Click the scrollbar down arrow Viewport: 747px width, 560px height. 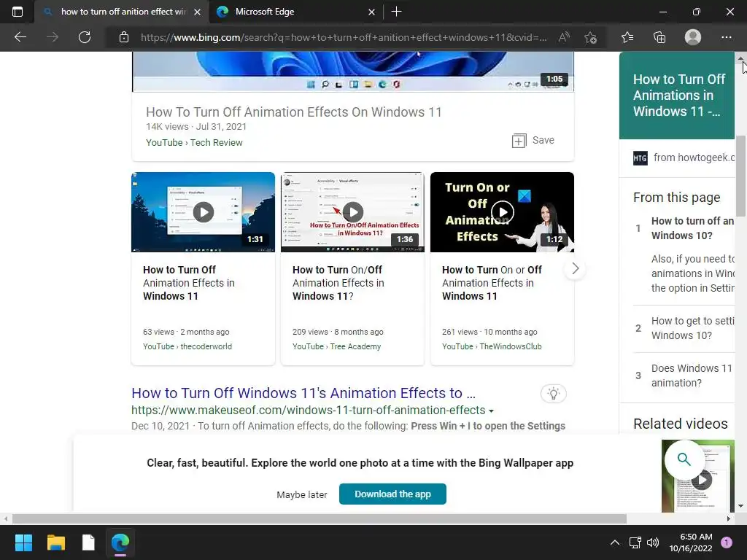[x=741, y=506]
